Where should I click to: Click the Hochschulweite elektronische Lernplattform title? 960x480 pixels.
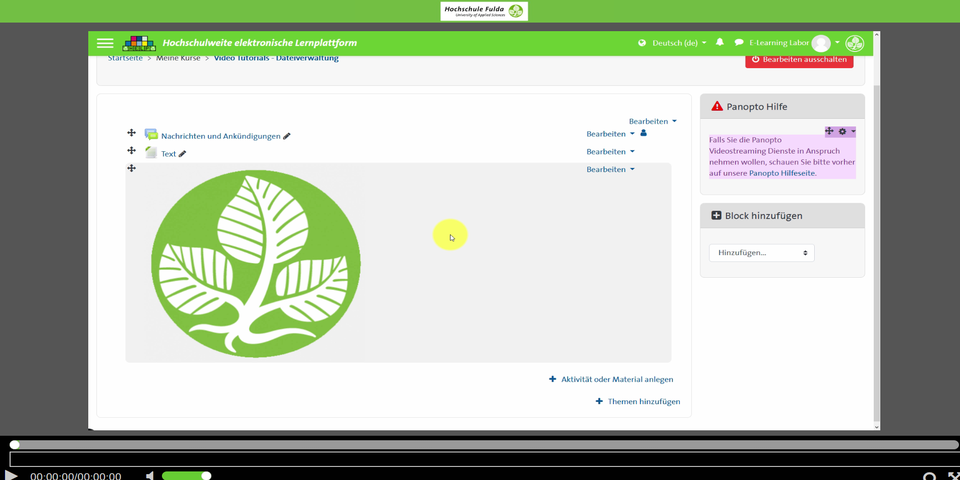click(260, 43)
